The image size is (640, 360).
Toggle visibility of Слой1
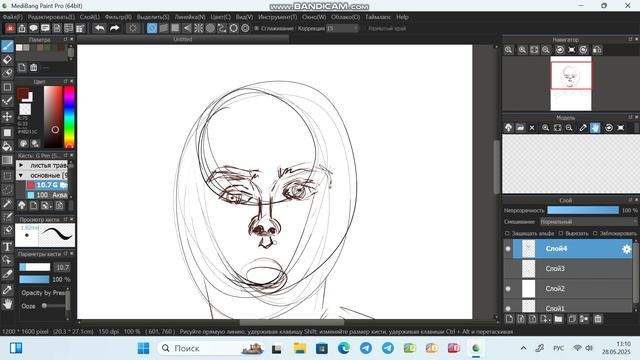[x=508, y=308]
